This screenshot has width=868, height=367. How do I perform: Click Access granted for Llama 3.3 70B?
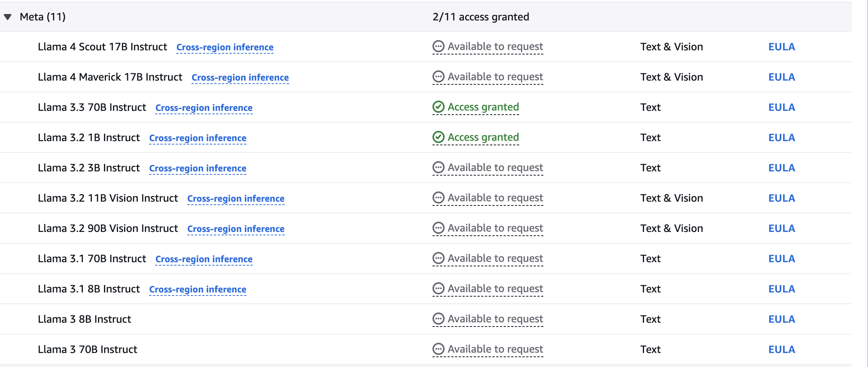click(483, 107)
